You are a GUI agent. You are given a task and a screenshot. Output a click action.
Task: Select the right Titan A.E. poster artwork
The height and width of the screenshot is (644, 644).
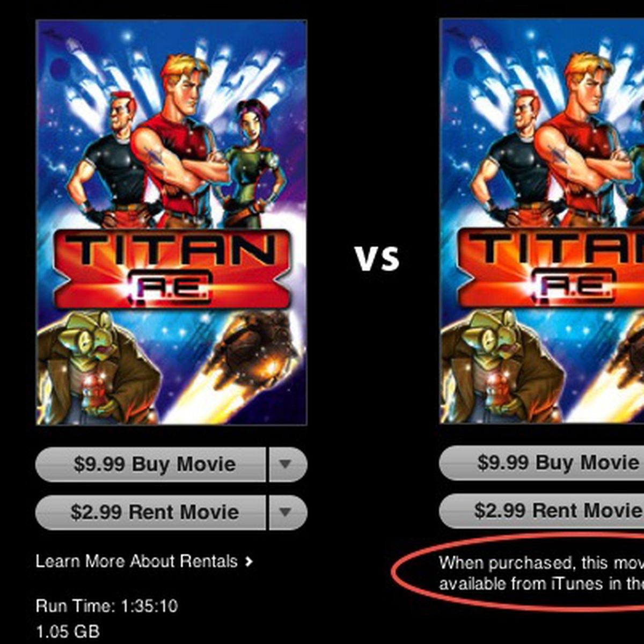coord(541,221)
